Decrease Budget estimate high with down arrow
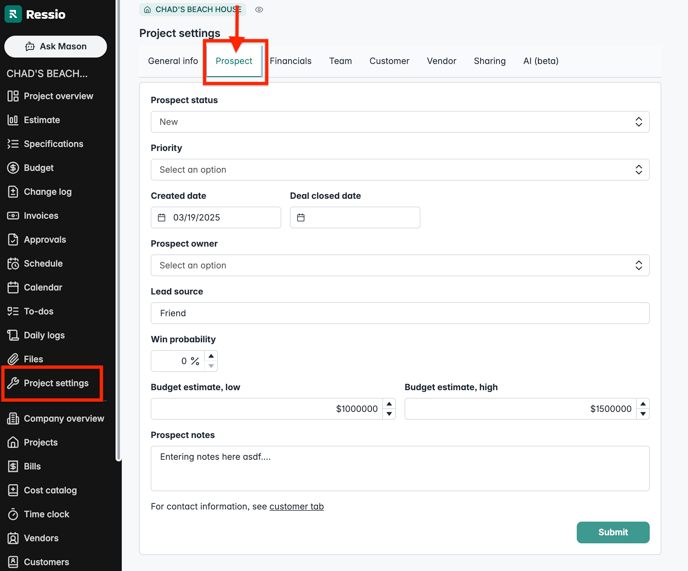This screenshot has height=571, width=688. coord(643,413)
